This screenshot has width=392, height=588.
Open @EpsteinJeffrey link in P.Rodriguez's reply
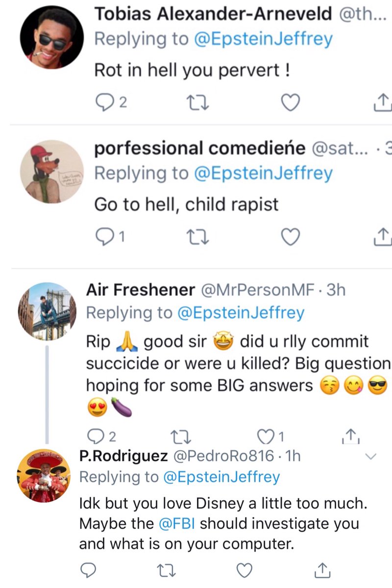[221, 476]
